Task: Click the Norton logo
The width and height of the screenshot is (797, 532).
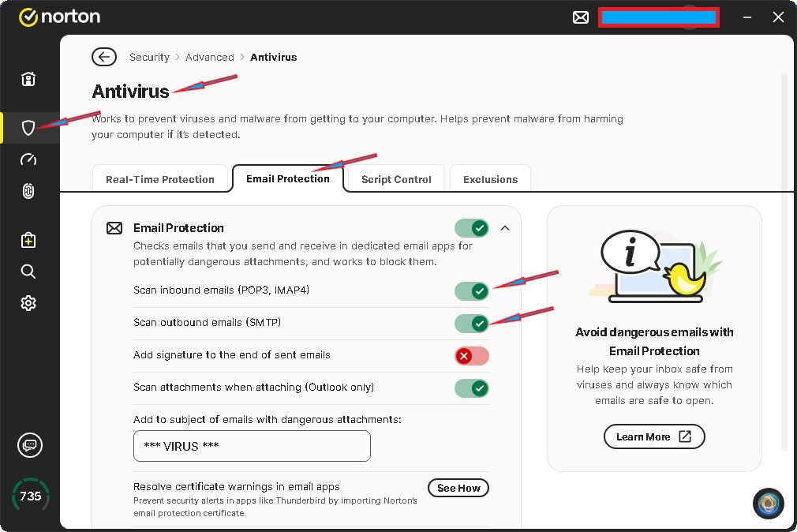Action: click(59, 17)
